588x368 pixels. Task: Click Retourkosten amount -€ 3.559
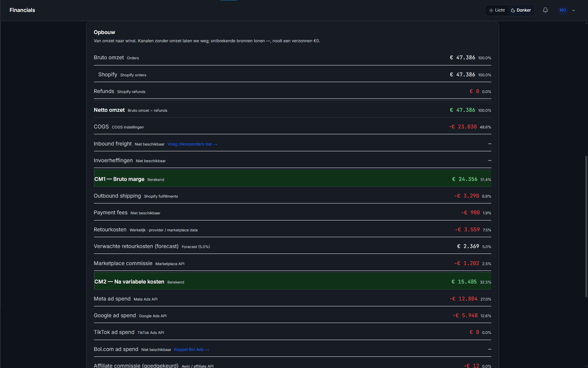467,230
